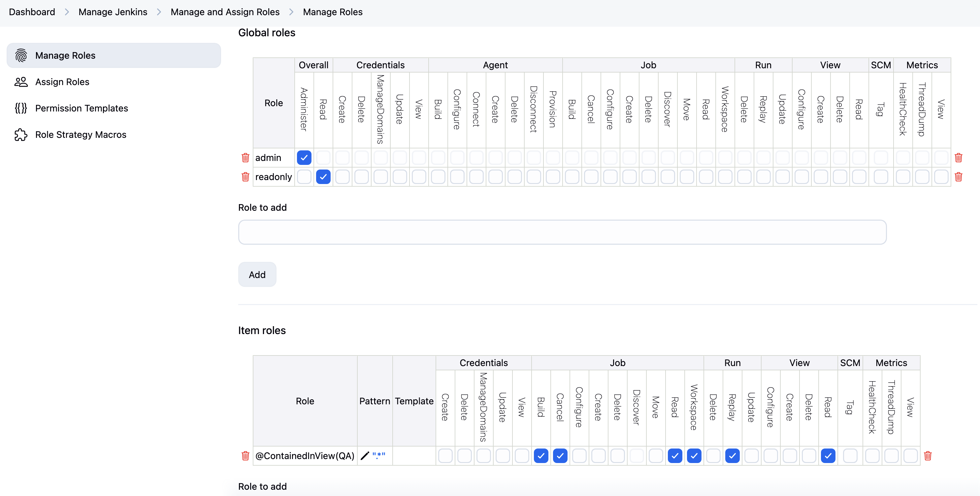The height and width of the screenshot is (496, 980).
Task: Click the Assign Roles people icon
Action: (x=21, y=82)
